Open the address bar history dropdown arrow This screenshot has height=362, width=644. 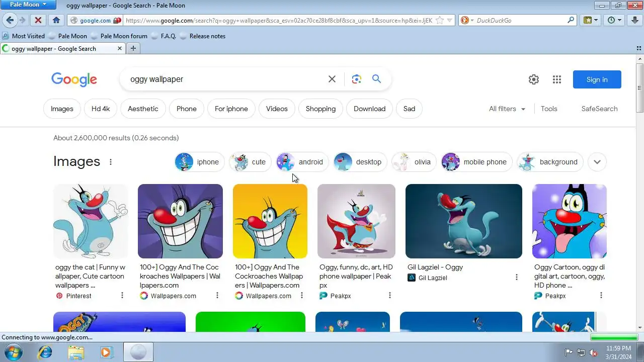tap(450, 21)
